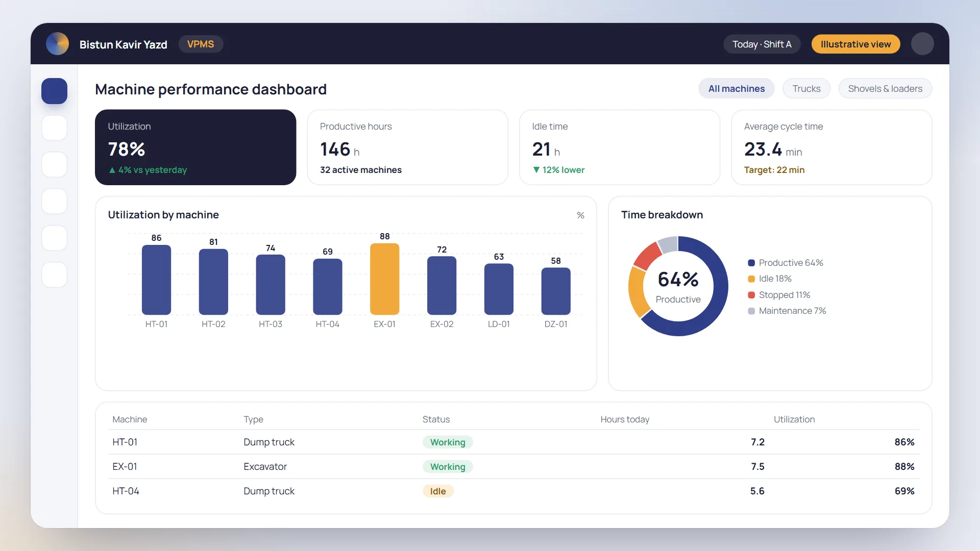
Task: Click EX-01 in the machine table
Action: pos(125,467)
